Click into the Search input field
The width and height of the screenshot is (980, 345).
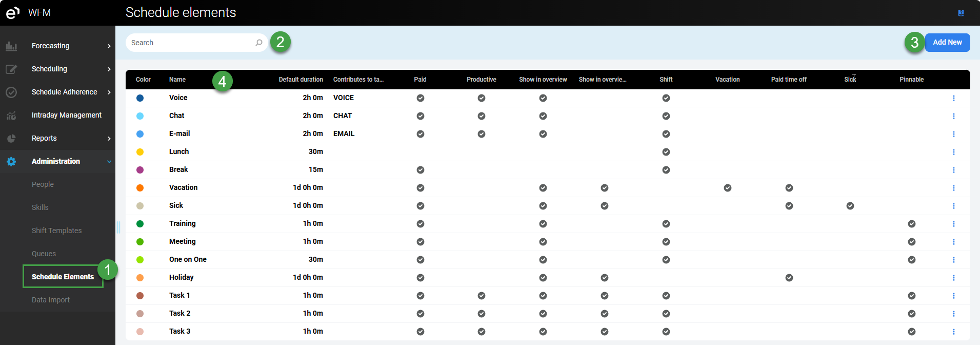point(191,43)
